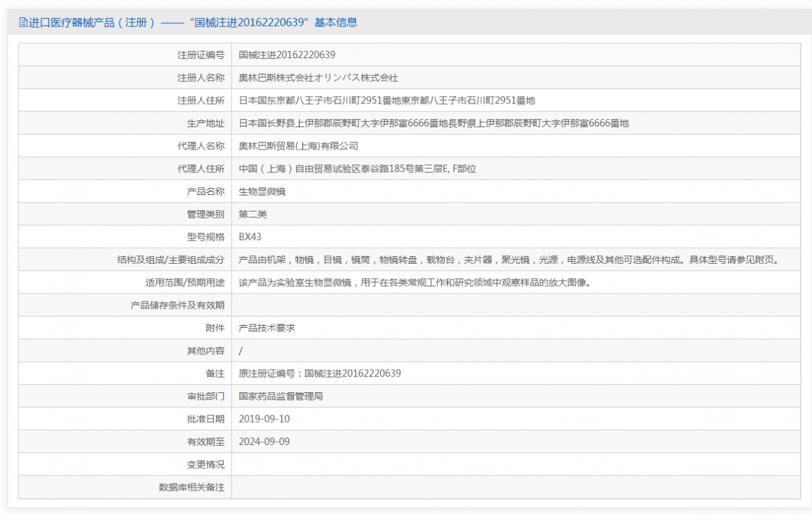Click the 附件 row label
Screen dimensions: 812x520
[x=215, y=328]
